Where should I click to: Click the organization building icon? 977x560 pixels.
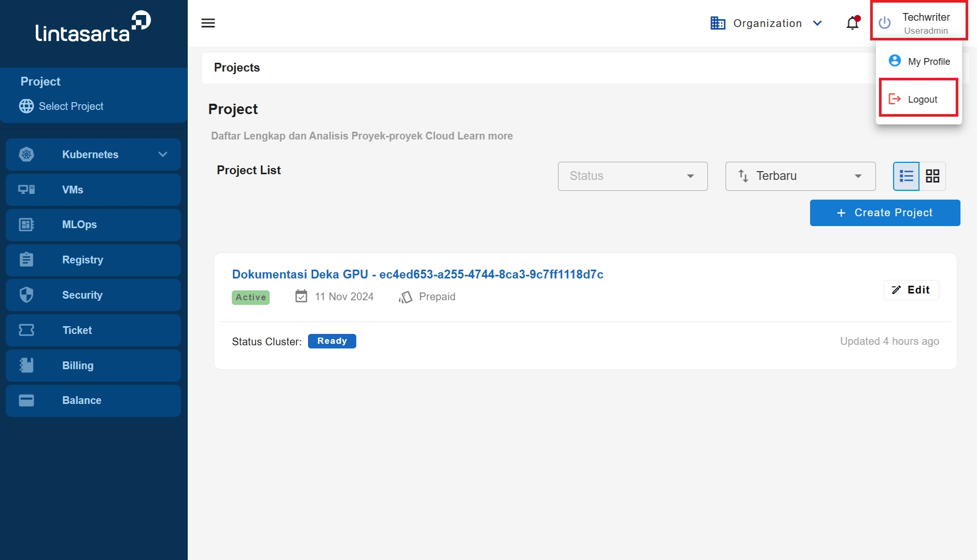click(718, 23)
